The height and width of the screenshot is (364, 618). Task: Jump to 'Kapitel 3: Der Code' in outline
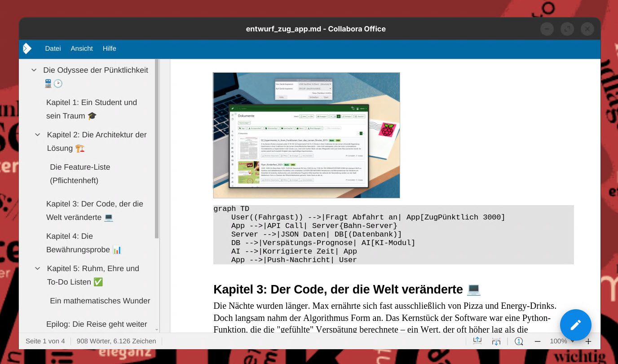tap(94, 211)
